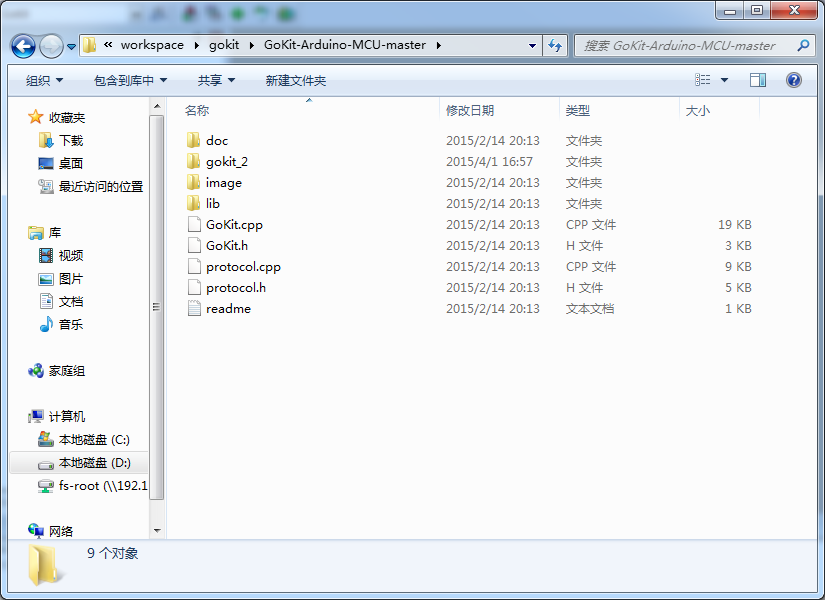The height and width of the screenshot is (600, 825).
Task: Open 桌面 in the navigation pane
Action: point(71,164)
